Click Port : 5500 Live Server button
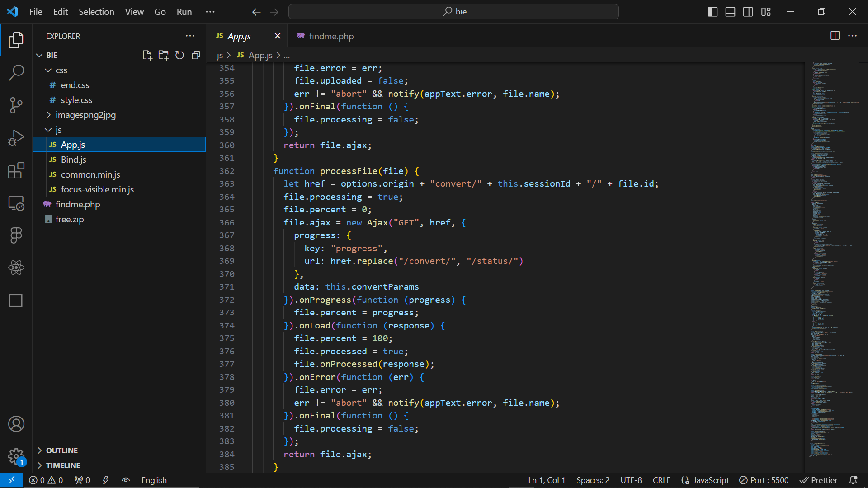Image resolution: width=868 pixels, height=488 pixels. pyautogui.click(x=764, y=480)
